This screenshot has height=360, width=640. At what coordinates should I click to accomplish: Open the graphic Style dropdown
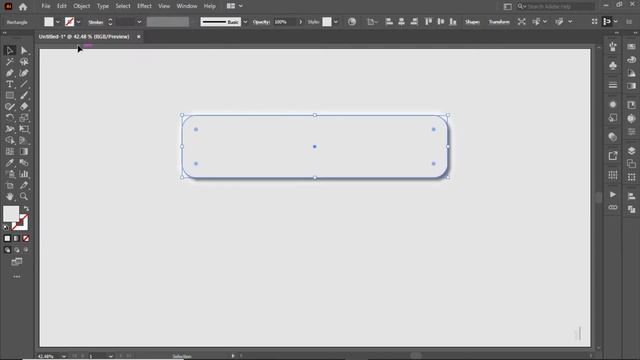pyautogui.click(x=336, y=22)
